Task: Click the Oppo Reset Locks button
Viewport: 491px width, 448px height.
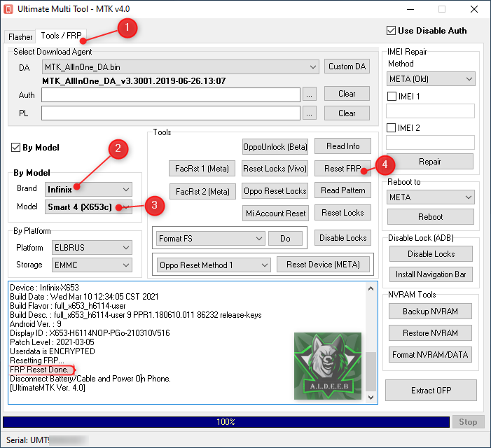Action: 275,191
